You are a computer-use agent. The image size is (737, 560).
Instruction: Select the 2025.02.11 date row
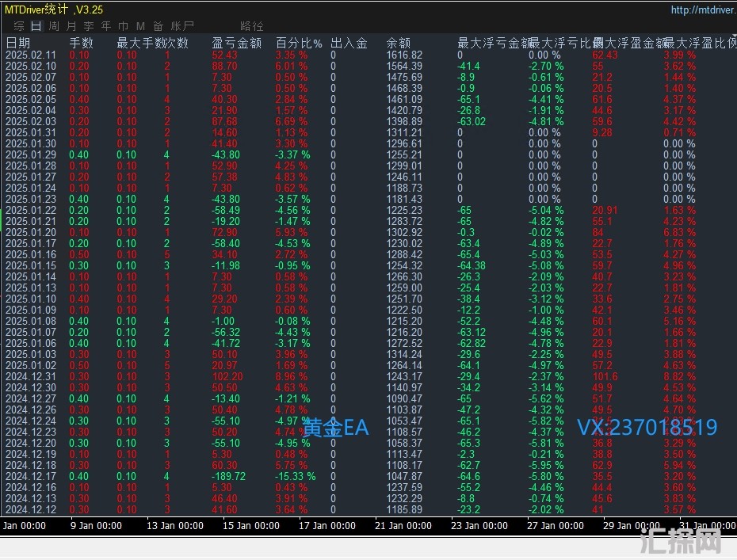tap(31, 55)
